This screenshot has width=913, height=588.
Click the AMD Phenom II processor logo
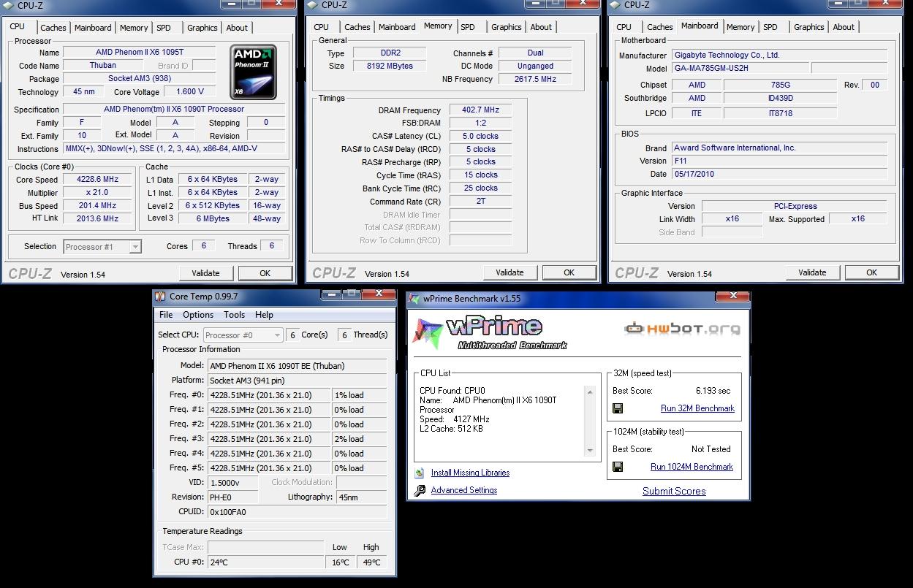(254, 72)
